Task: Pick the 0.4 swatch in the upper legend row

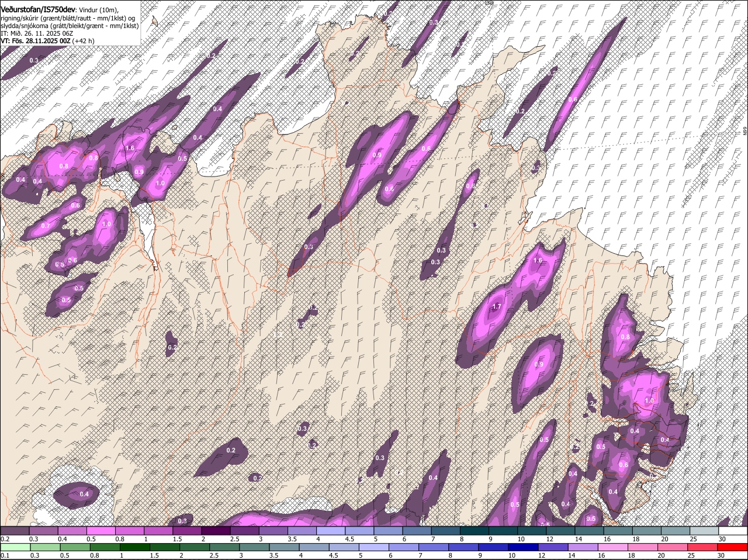Action: point(72,531)
